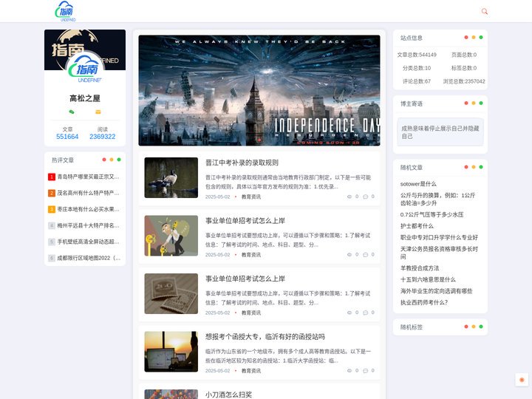The height and width of the screenshot is (399, 532).
Task: Open random article sotower是什么
Action: pyautogui.click(x=418, y=184)
